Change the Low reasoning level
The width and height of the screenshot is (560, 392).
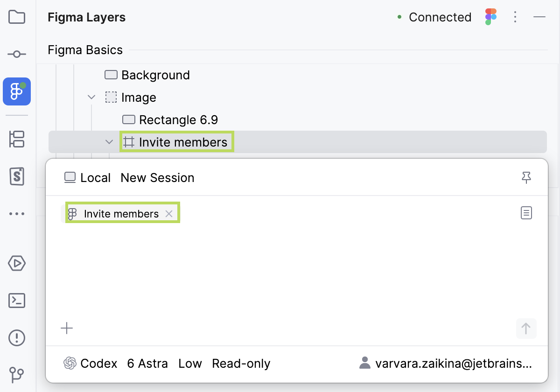point(190,364)
